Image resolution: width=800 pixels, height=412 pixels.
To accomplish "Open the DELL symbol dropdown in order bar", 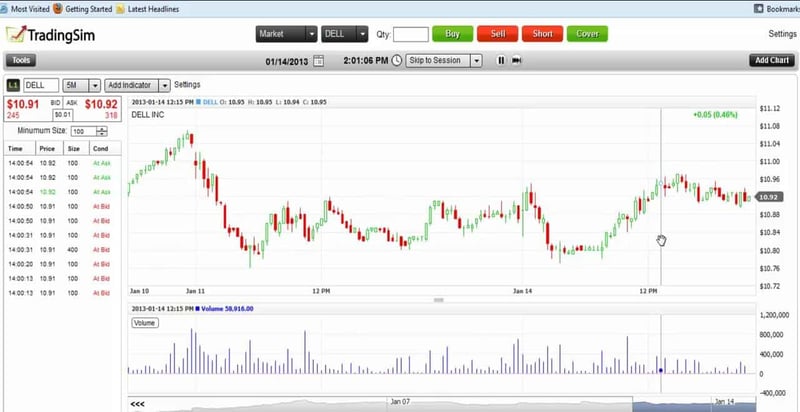I will [344, 34].
